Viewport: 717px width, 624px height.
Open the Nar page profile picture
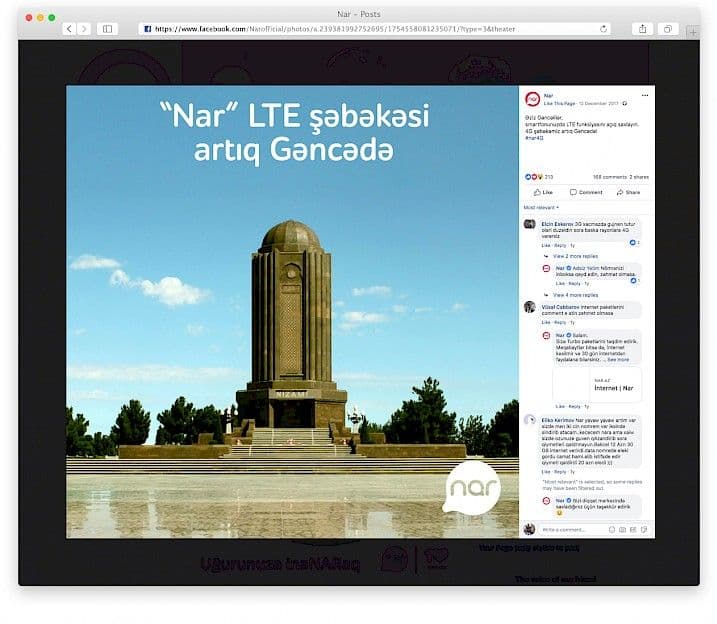point(532,99)
